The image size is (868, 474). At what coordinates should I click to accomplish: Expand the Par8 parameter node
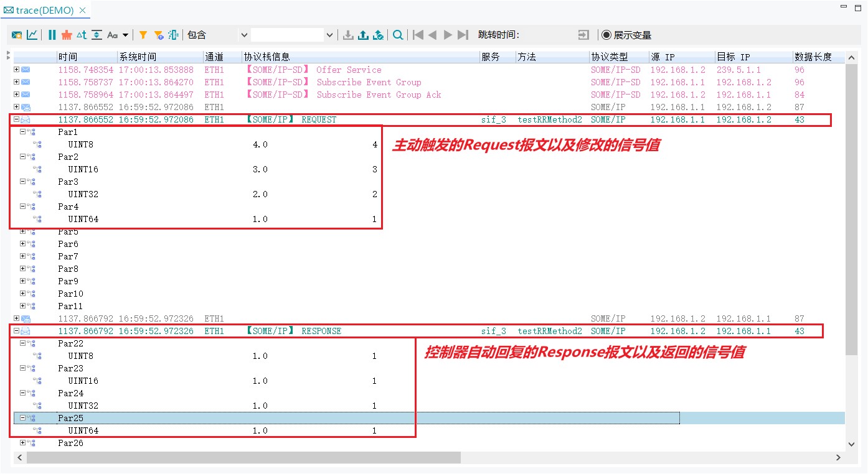click(x=23, y=269)
